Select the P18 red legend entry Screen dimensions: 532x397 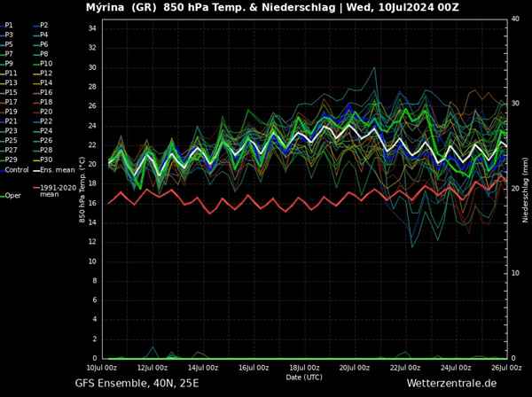pyautogui.click(x=46, y=102)
